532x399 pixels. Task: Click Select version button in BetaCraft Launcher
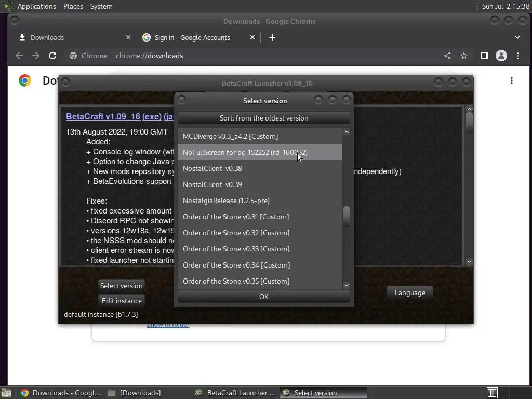coord(121,286)
